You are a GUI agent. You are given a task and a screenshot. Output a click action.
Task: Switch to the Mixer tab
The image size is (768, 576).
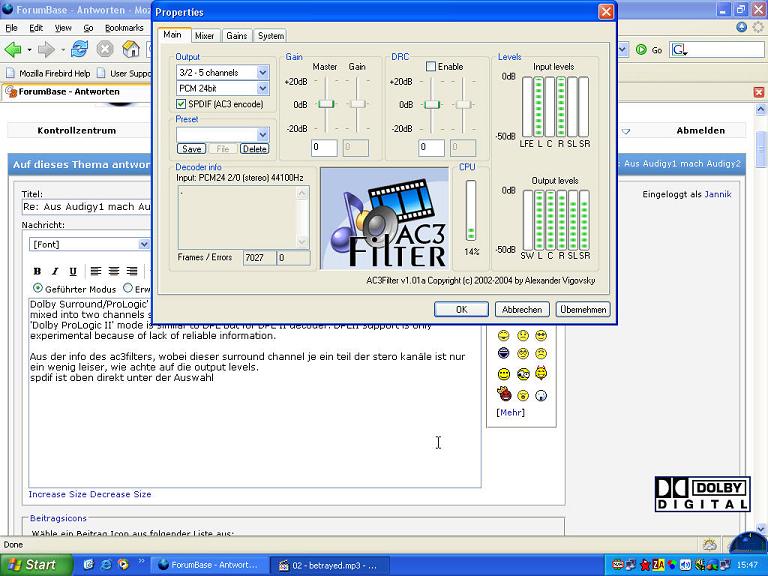pyautogui.click(x=204, y=36)
